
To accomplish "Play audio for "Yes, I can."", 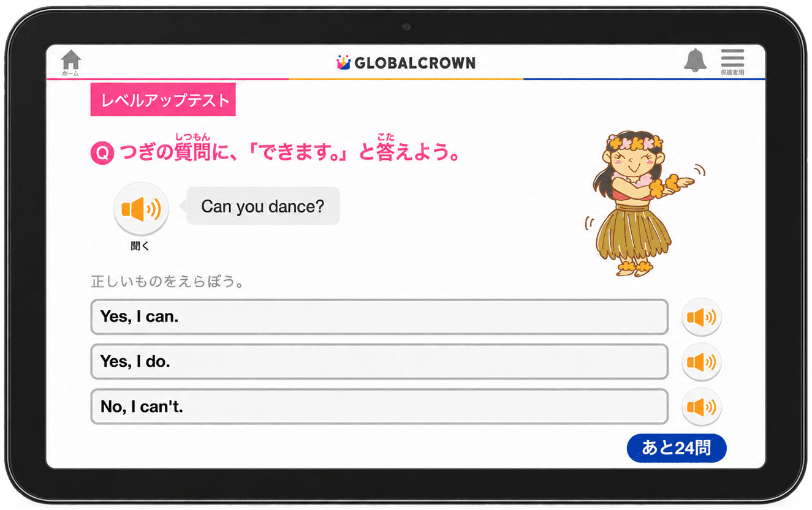I will (702, 317).
